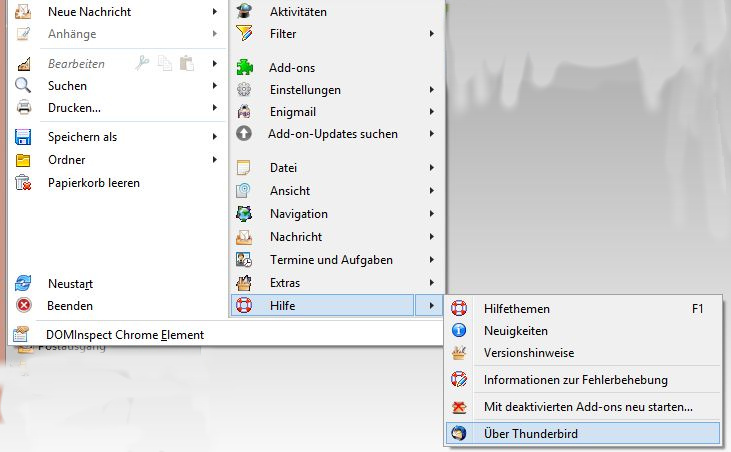The width and height of the screenshot is (731, 452).
Task: Click the Add-ons puzzle piece icon
Action: [244, 68]
